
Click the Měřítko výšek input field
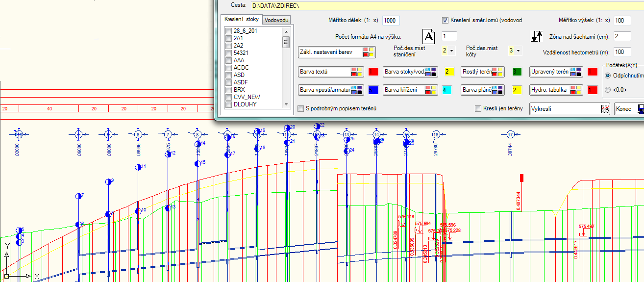(x=622, y=21)
